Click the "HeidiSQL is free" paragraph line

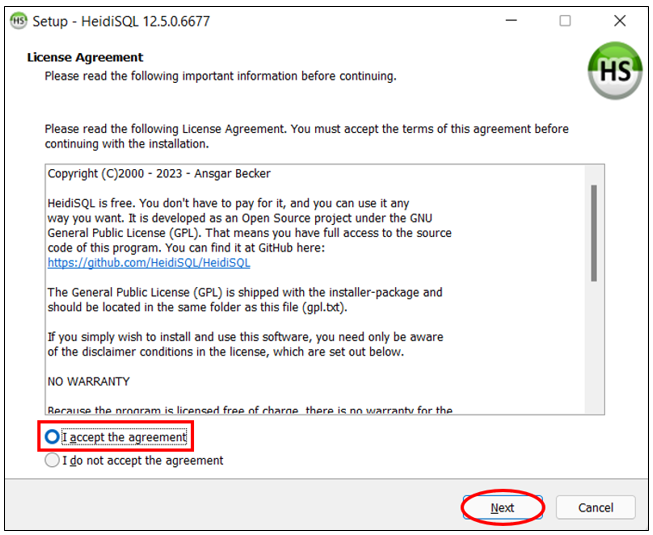click(228, 204)
